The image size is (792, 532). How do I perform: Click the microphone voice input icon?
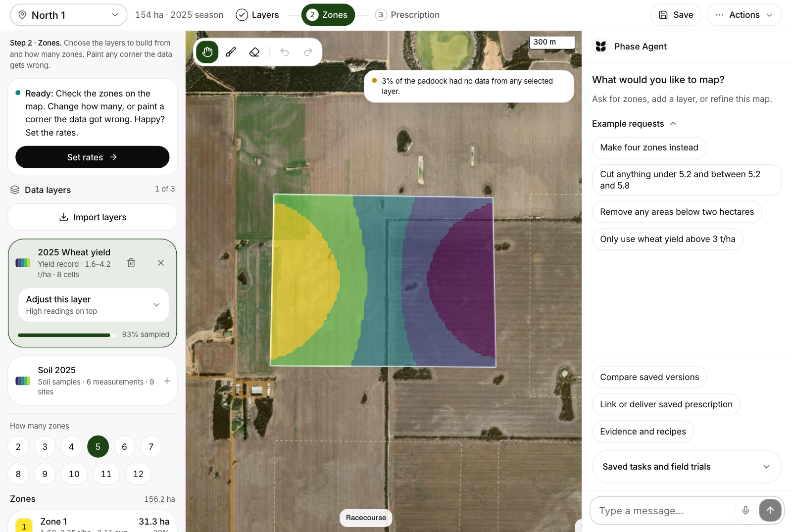(x=745, y=510)
